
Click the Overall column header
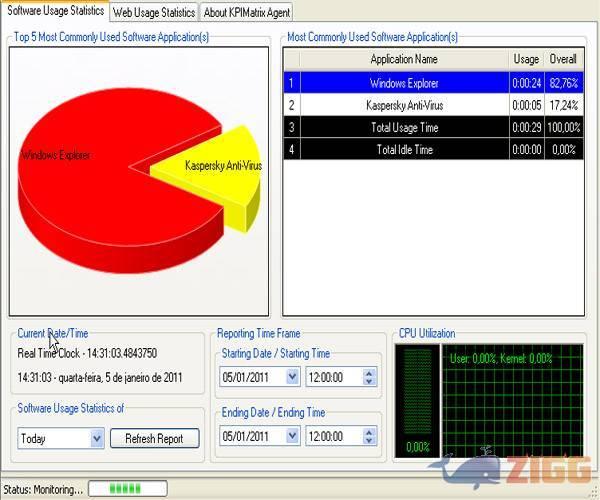point(563,60)
